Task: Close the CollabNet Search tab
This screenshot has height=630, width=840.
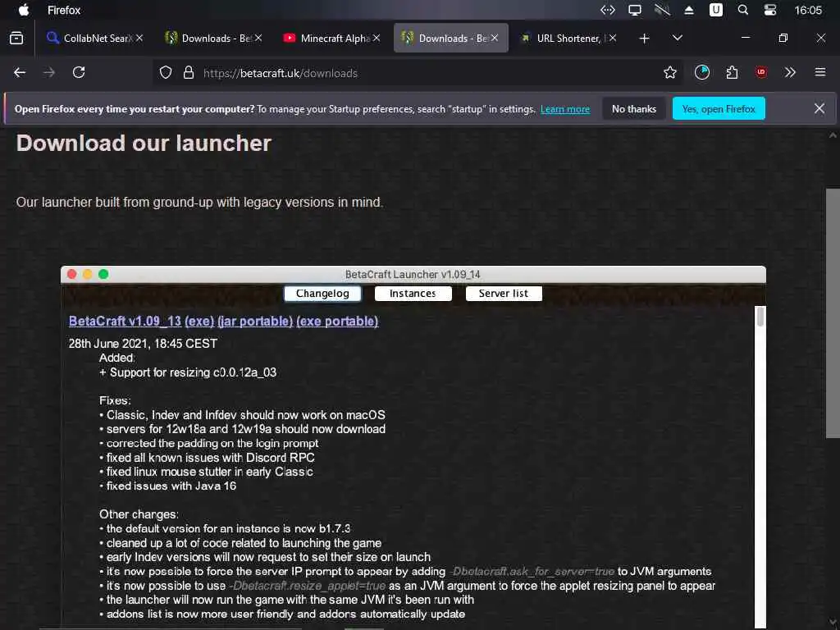Action: point(139,38)
